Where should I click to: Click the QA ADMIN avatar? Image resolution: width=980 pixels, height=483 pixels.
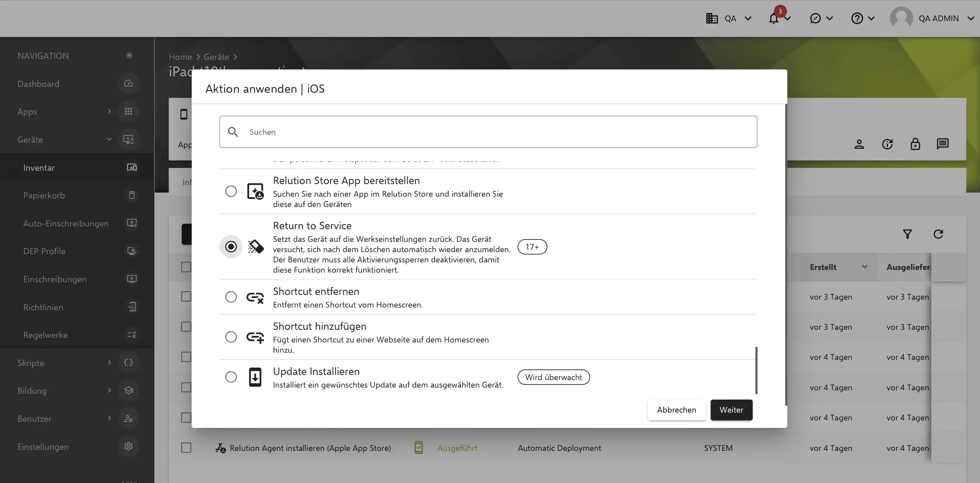coord(901,18)
